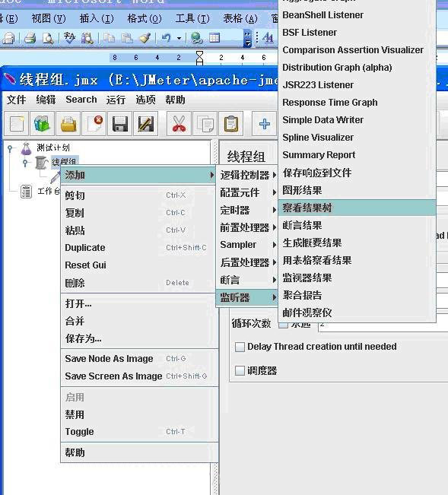The width and height of the screenshot is (448, 495).
Task: Open JMeter 运行 menu
Action: [x=116, y=100]
